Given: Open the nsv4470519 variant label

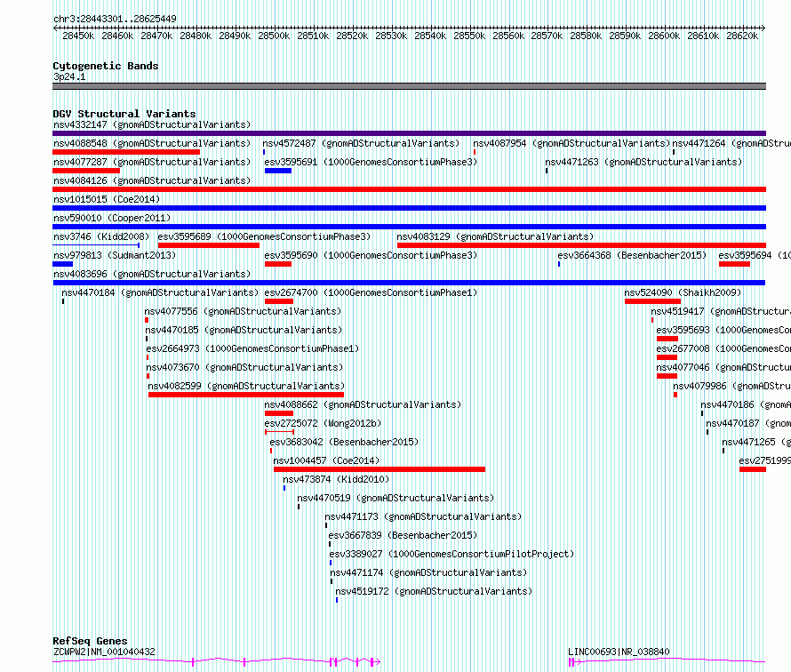Looking at the screenshot, I should pos(395,498).
